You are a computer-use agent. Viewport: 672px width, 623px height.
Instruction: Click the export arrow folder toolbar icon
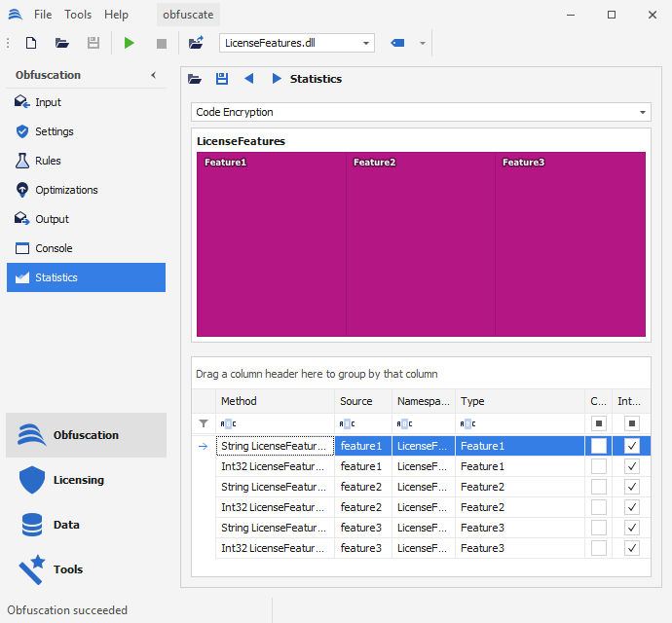pyautogui.click(x=196, y=43)
